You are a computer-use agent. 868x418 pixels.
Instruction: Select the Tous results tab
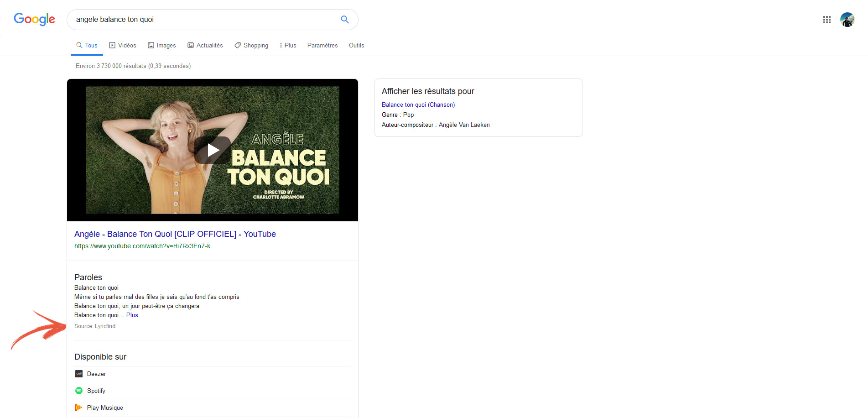pyautogui.click(x=87, y=45)
